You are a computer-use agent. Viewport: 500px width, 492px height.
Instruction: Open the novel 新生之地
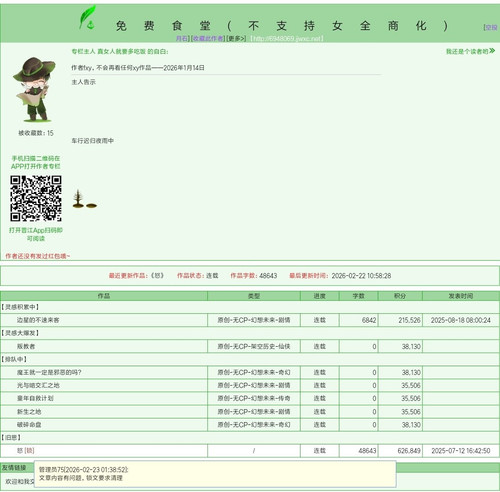(x=29, y=412)
